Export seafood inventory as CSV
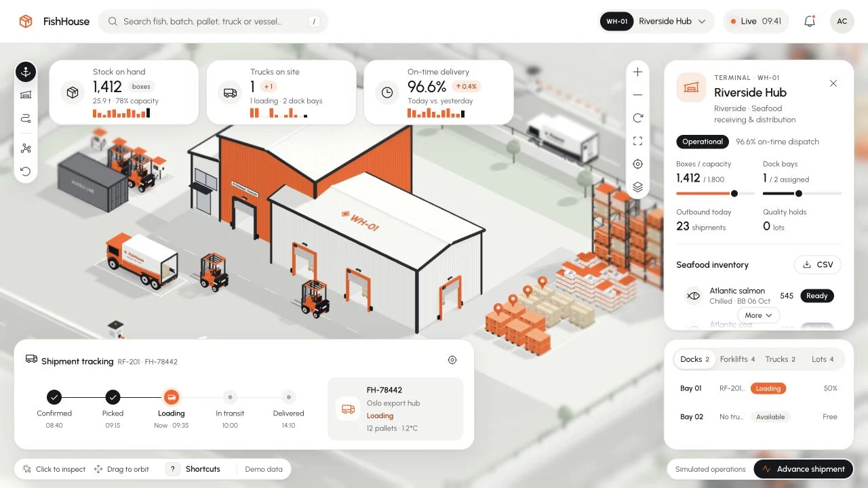The width and height of the screenshot is (868, 488). point(818,265)
